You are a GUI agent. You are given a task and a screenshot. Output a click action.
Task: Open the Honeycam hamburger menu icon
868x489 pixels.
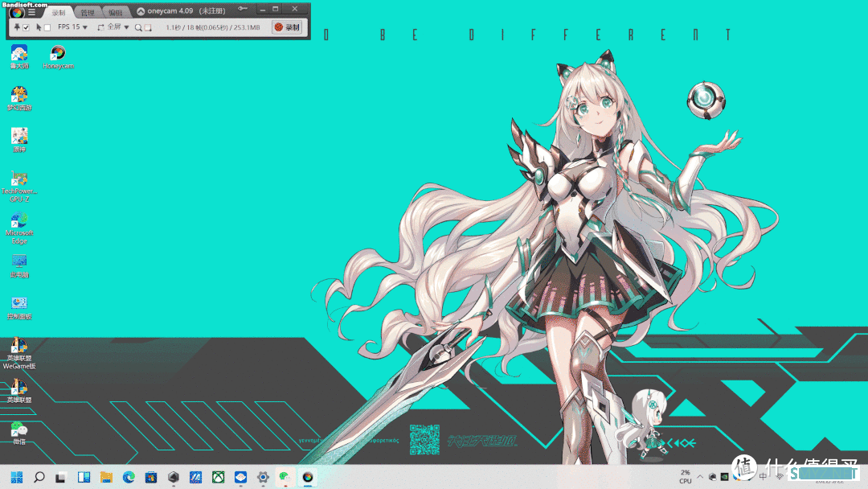point(31,11)
